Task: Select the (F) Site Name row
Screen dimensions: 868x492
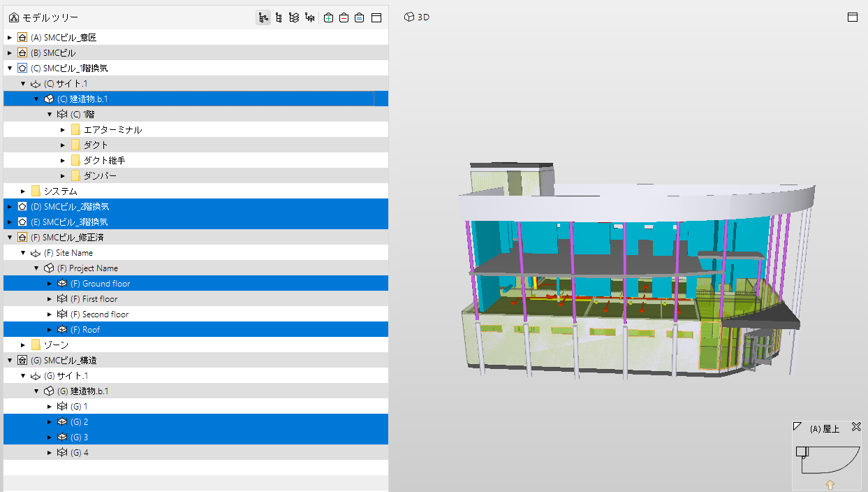Action: (196, 252)
